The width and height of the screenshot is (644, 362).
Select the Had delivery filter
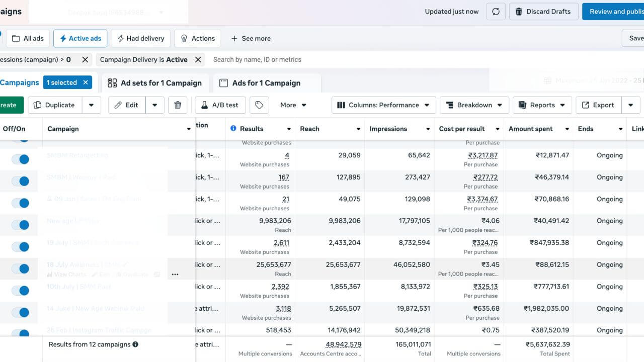pyautogui.click(x=140, y=38)
